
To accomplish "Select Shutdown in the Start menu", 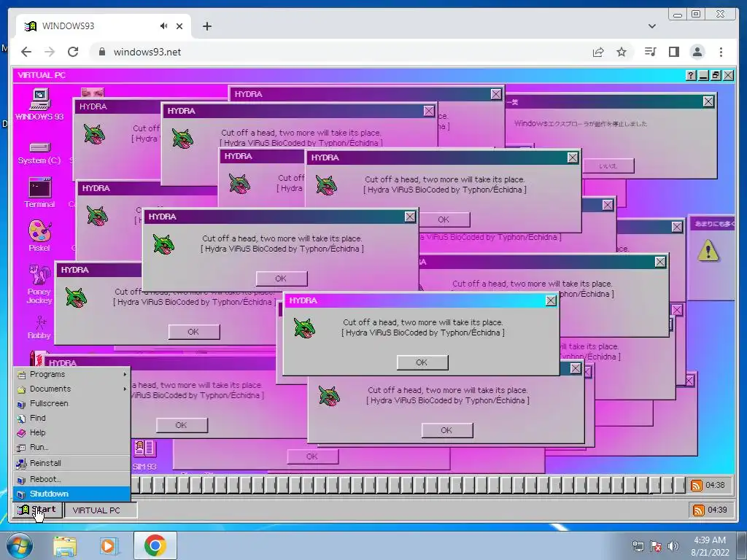I will pyautogui.click(x=72, y=494).
